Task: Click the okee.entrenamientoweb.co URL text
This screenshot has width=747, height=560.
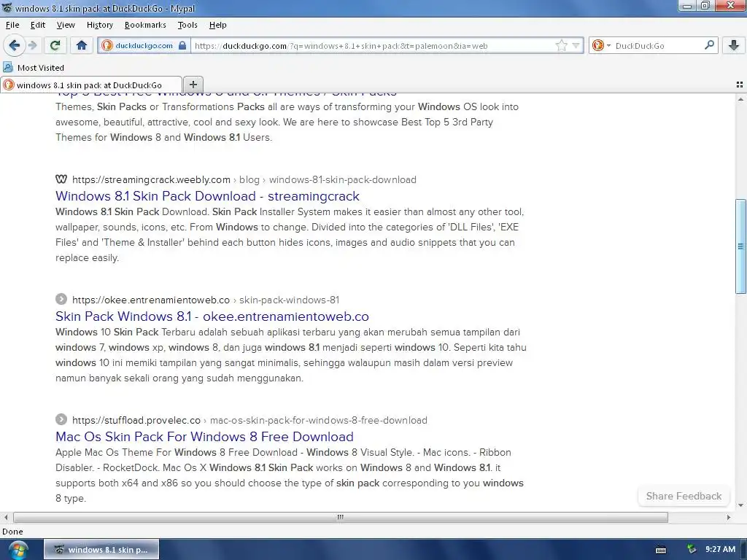Action: 151,300
